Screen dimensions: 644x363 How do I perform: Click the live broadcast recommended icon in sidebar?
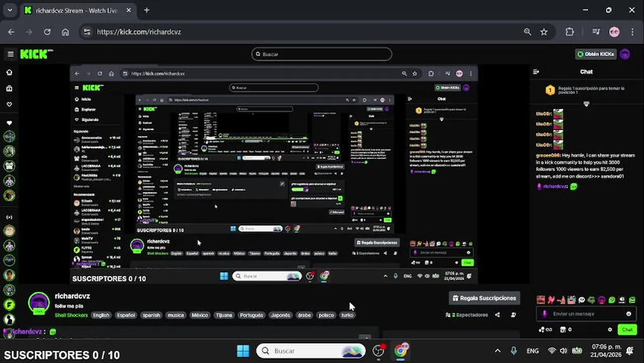(x=9, y=217)
